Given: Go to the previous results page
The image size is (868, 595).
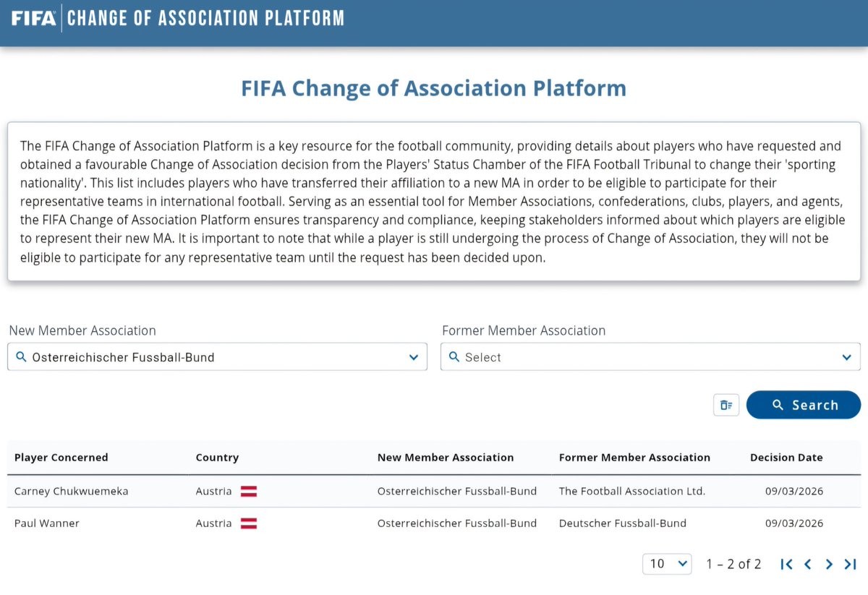Looking at the screenshot, I should click(x=808, y=564).
